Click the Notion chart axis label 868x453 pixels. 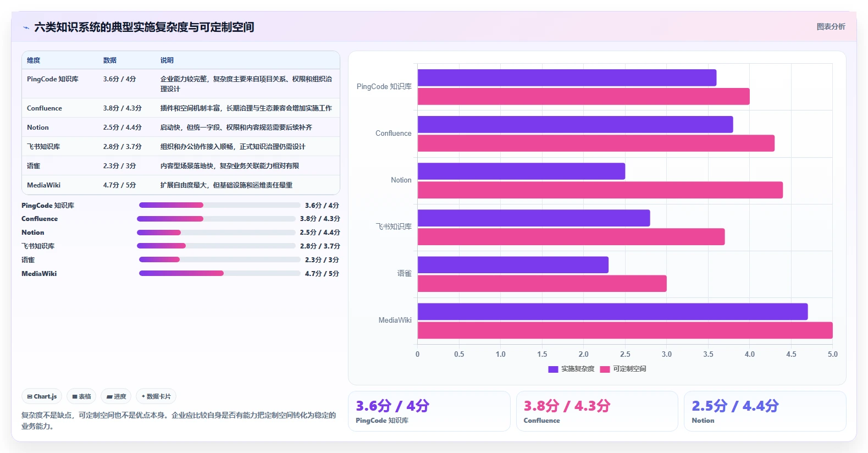(x=401, y=180)
